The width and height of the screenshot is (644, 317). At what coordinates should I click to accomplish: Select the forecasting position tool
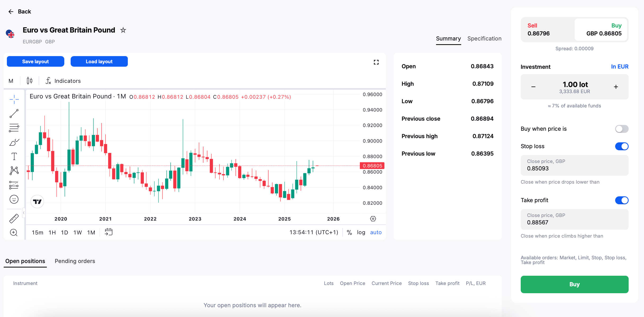pyautogui.click(x=14, y=185)
